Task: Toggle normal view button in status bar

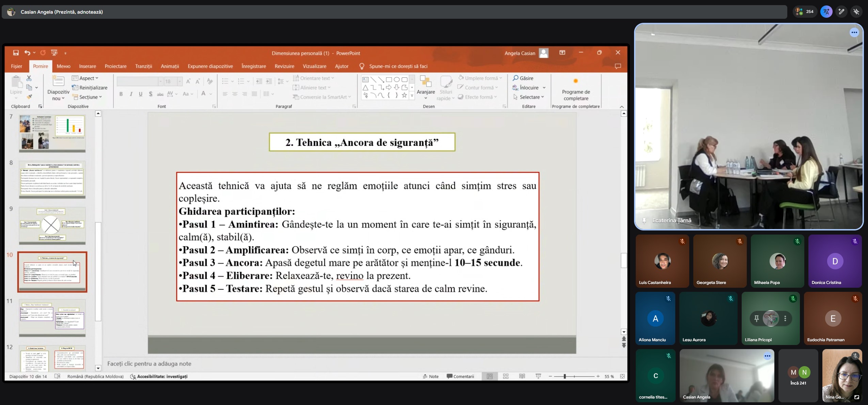Action: pyautogui.click(x=490, y=376)
